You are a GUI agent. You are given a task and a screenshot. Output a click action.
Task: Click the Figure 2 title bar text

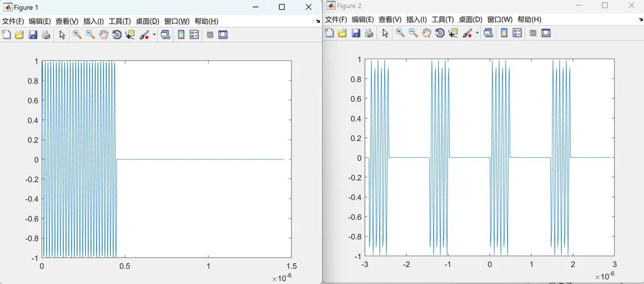[349, 6]
